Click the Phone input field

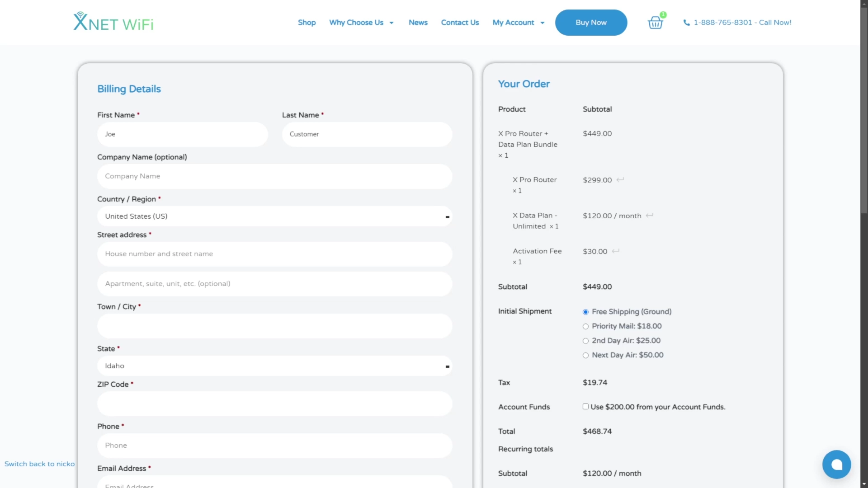click(274, 446)
